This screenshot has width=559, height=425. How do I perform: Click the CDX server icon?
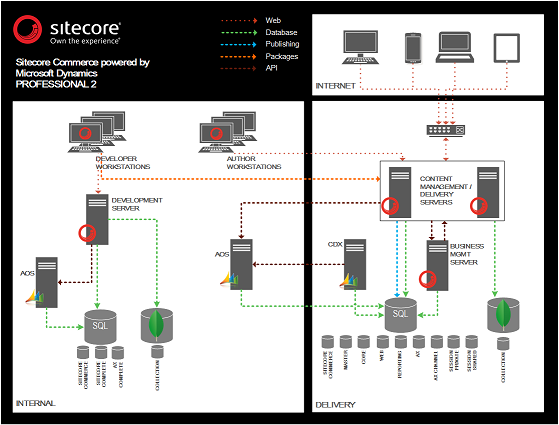point(355,264)
